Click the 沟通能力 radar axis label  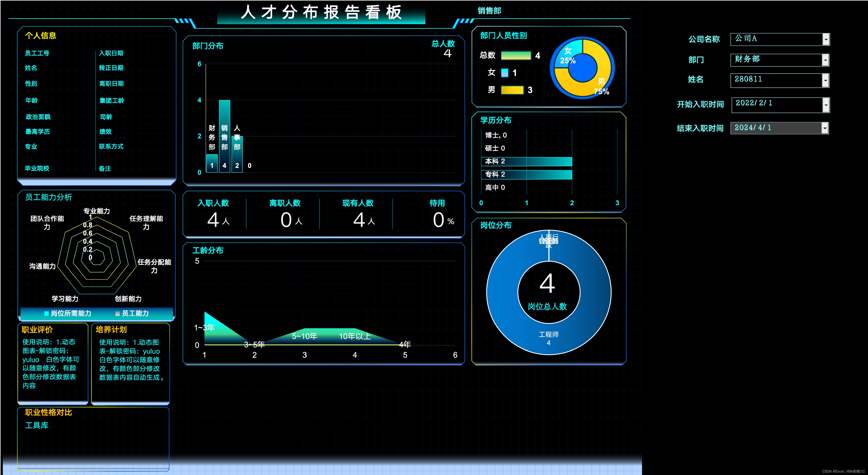[43, 266]
